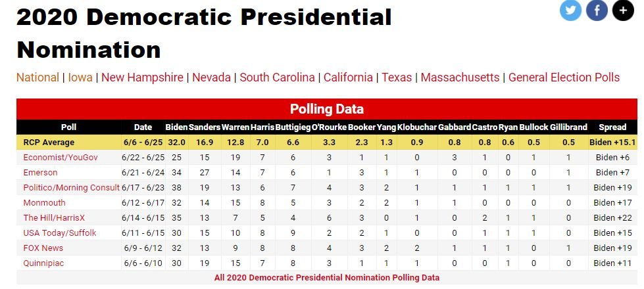Viewport: 644px width, 289px height.
Task: Open the Monmouth poll link
Action: [x=43, y=202]
